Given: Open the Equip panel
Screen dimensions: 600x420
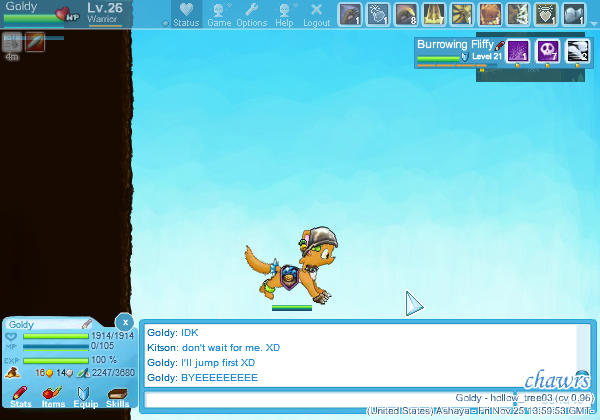Looking at the screenshot, I should 85,396.
